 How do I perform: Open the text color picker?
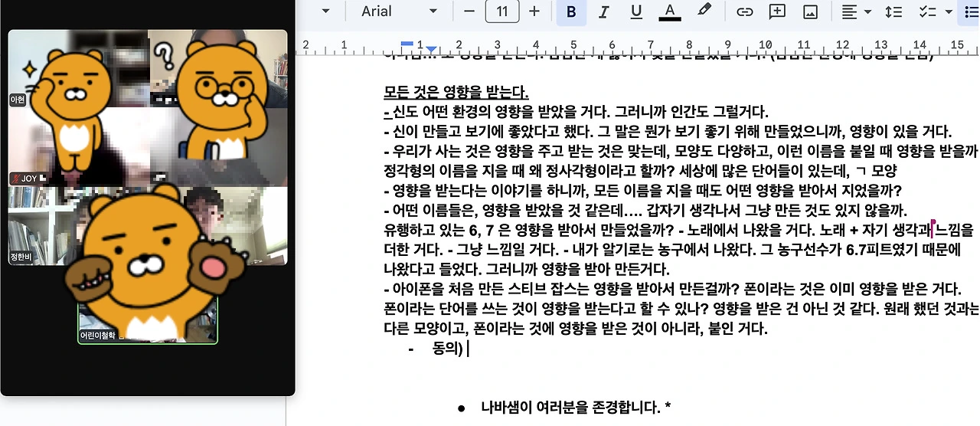click(x=670, y=11)
